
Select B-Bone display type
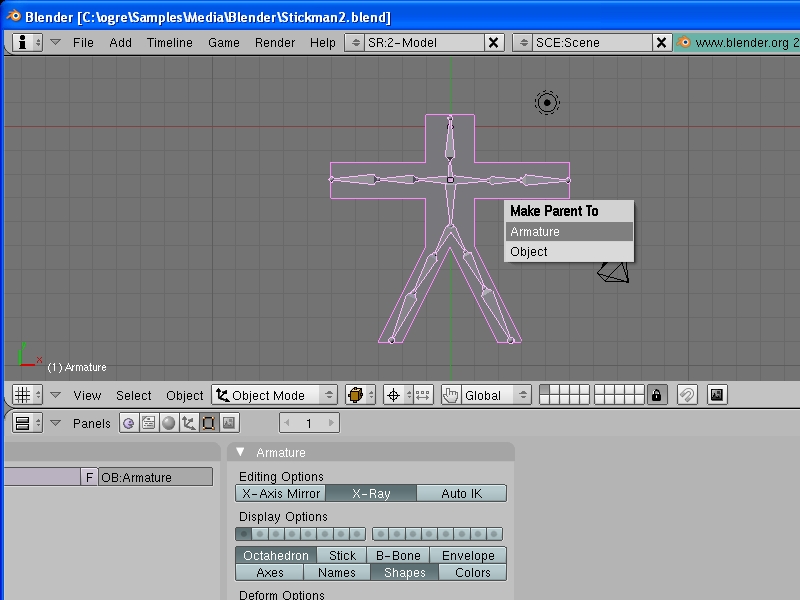pos(398,555)
